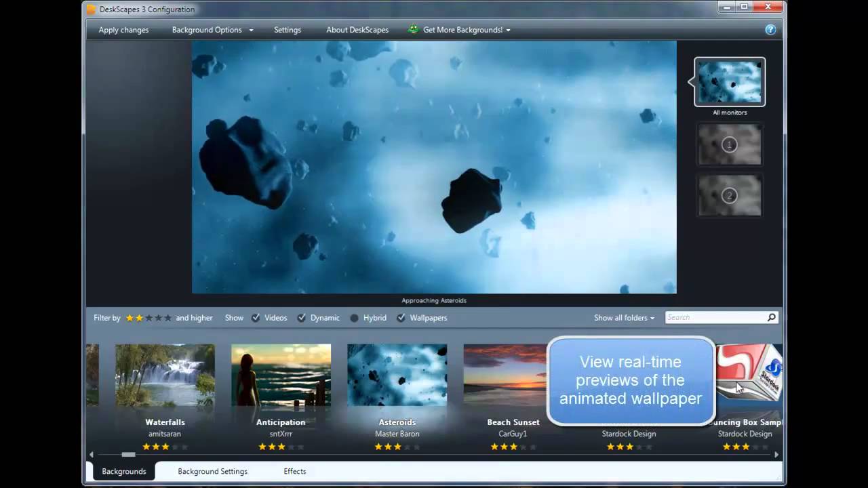This screenshot has width=868, height=488.
Task: Click the Asteroids title text
Action: click(397, 422)
